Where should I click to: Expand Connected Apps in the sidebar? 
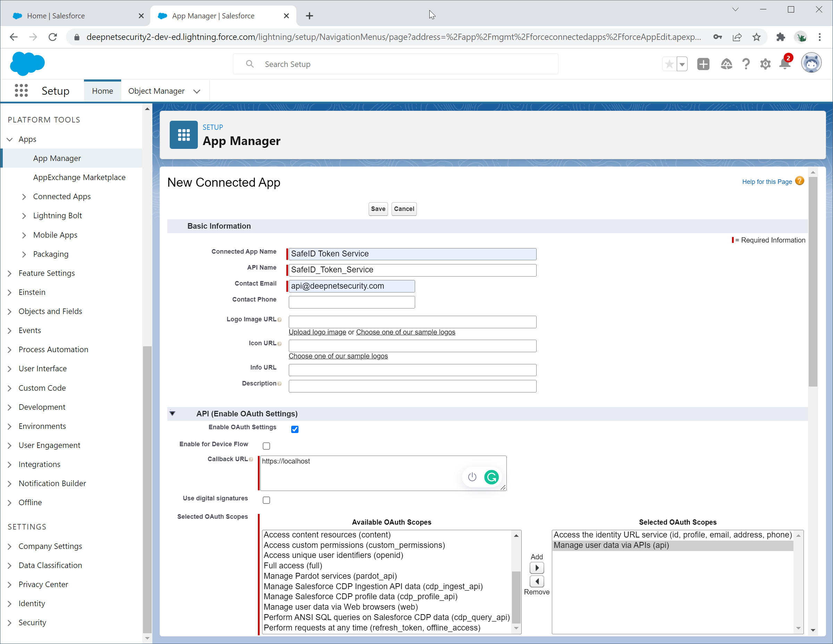point(24,197)
